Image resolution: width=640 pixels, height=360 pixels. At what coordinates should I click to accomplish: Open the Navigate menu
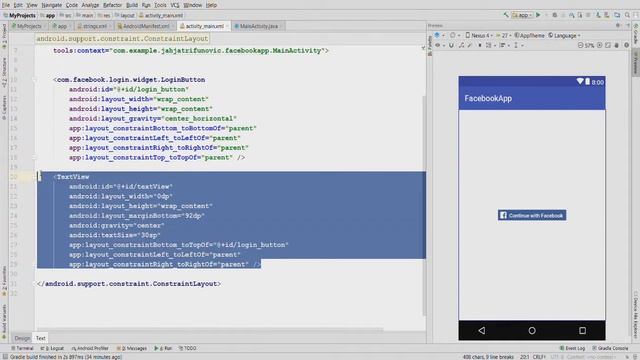tap(51, 5)
